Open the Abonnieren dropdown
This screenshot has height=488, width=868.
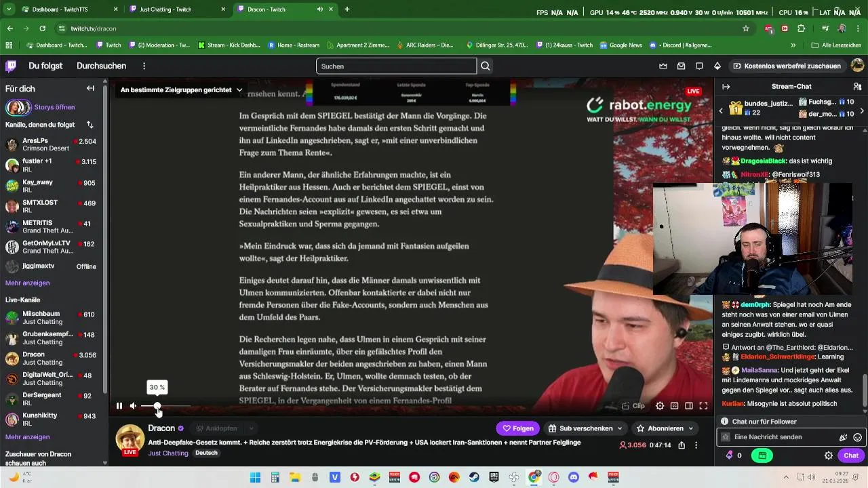tap(665, 428)
